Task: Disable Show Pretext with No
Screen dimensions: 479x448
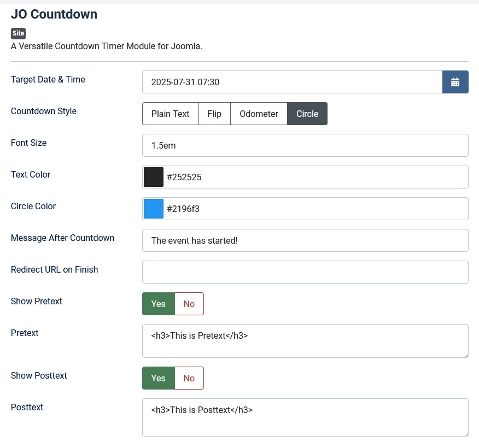Action: pos(189,304)
